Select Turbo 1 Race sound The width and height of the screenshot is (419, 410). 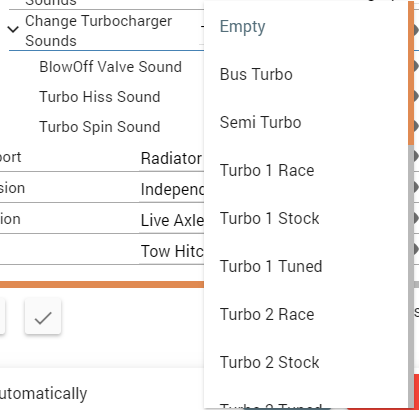click(x=306, y=170)
